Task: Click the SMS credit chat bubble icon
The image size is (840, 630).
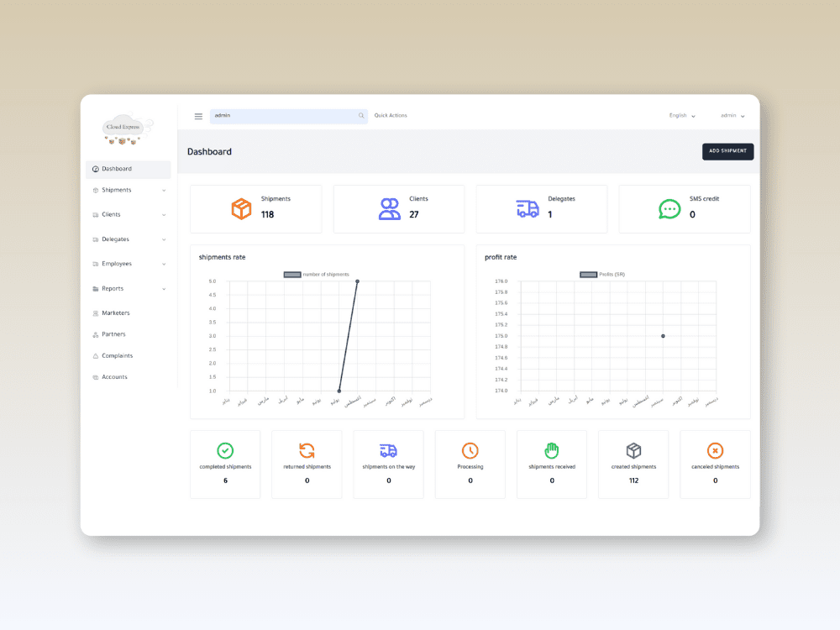Action: pos(669,209)
